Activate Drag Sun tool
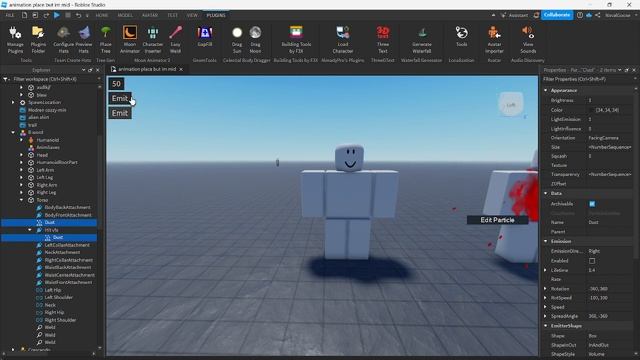Image resolution: width=640 pixels, height=360 pixels. tap(237, 40)
